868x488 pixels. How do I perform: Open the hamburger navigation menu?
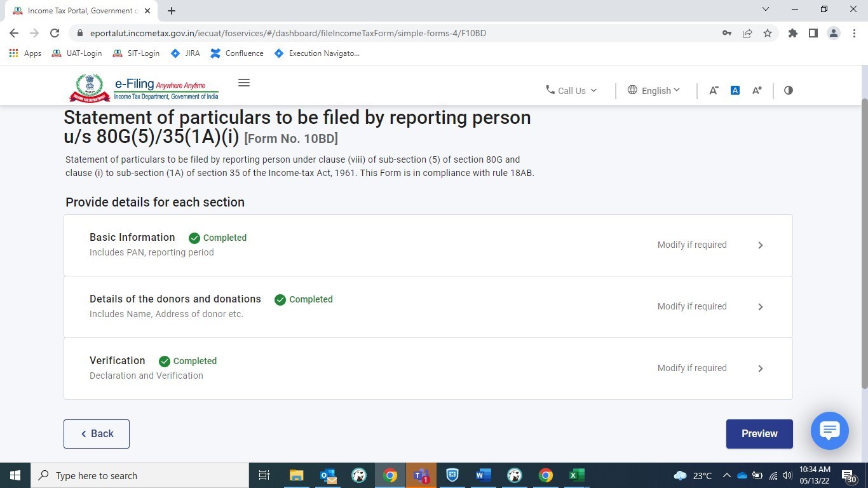(243, 83)
